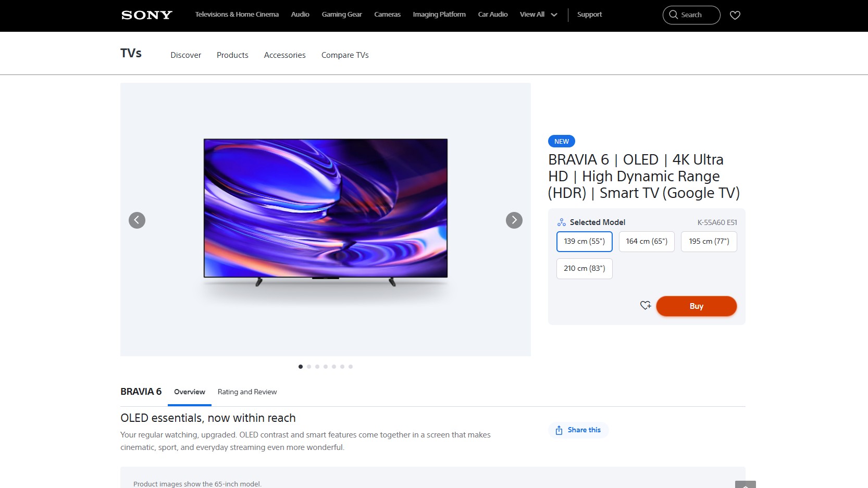Click 'Product images show the 65-inch model' note
Viewport: 868px width, 488px height.
[x=197, y=484]
